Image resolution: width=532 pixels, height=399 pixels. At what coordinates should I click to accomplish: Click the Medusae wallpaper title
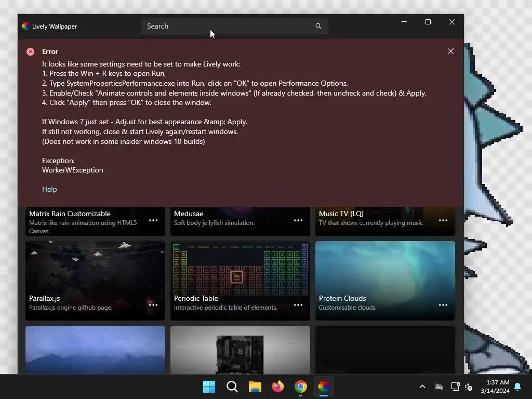click(x=189, y=214)
